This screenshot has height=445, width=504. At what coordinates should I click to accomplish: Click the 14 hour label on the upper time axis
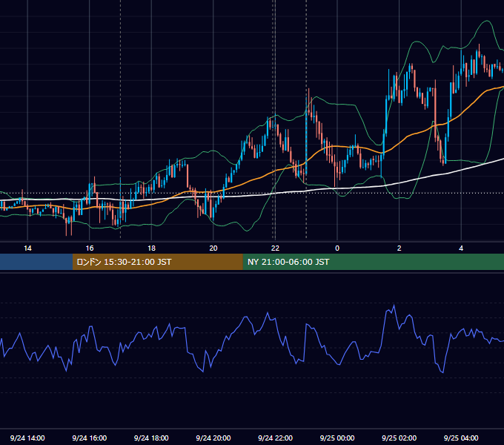point(27,248)
